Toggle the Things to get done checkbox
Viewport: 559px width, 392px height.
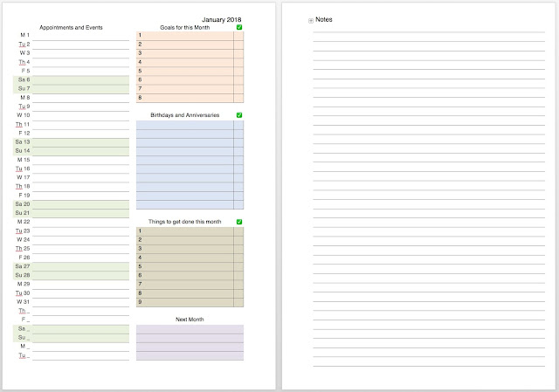pyautogui.click(x=239, y=222)
